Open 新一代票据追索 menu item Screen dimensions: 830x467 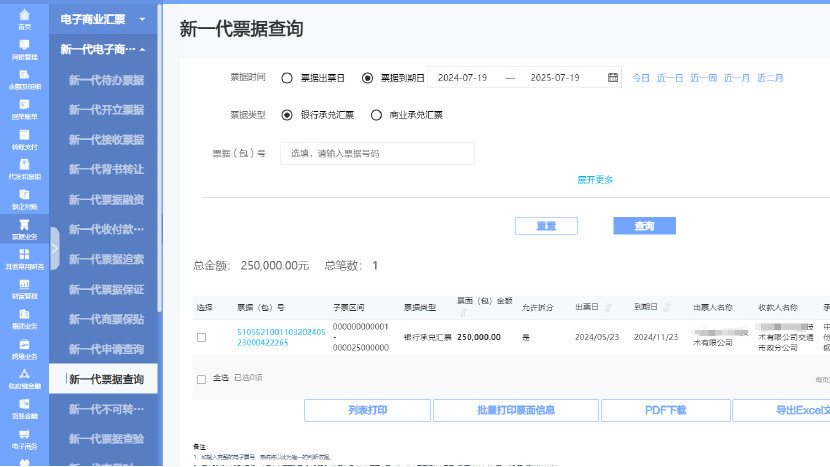coord(106,259)
